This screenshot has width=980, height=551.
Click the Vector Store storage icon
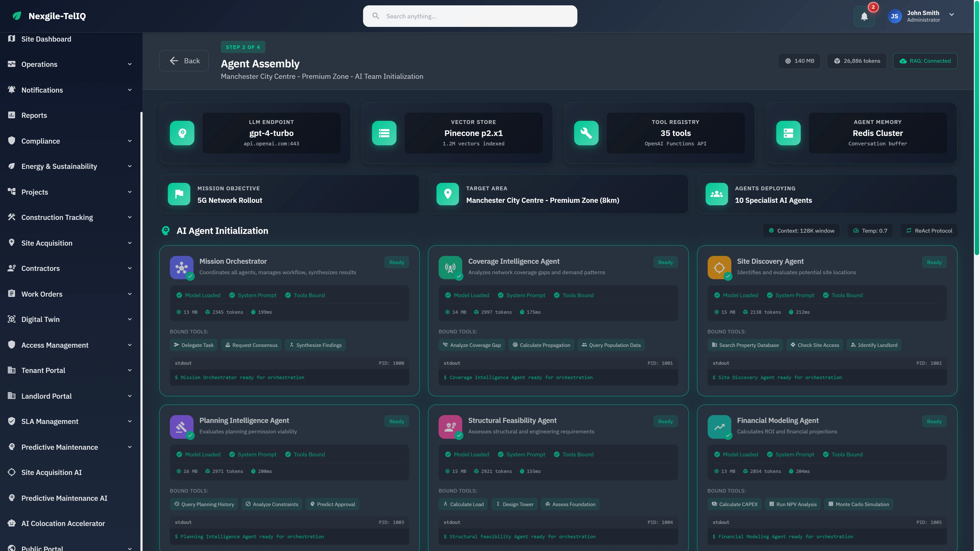tap(384, 133)
